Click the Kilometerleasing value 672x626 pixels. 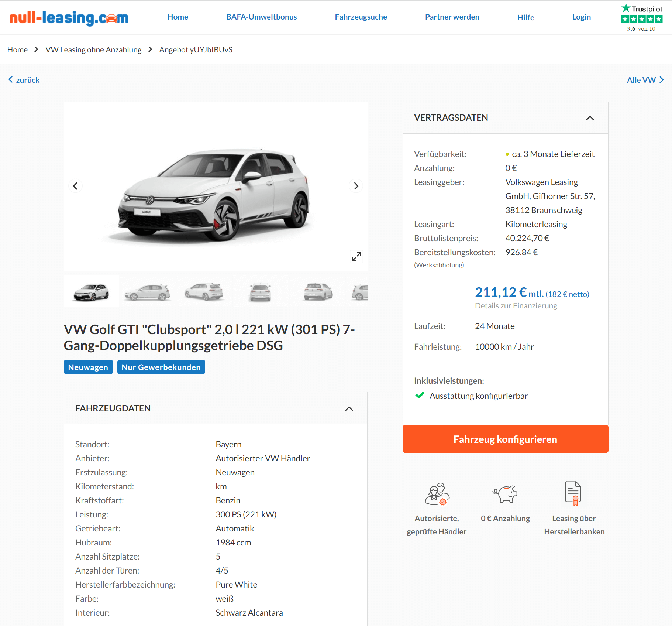[536, 224]
